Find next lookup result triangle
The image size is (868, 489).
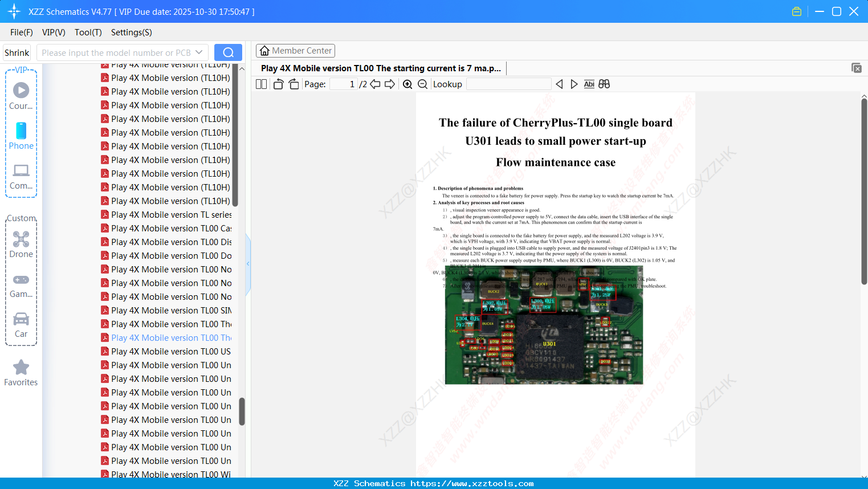tap(574, 84)
